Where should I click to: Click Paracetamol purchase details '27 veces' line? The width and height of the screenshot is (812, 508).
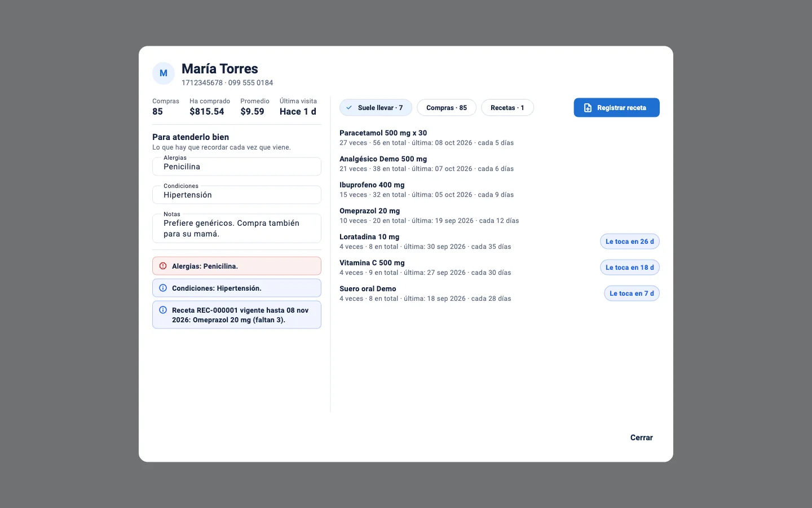426,143
